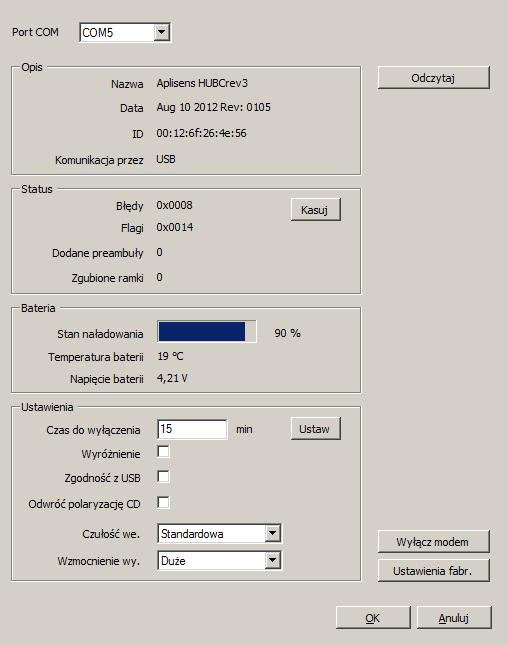Click the Napięcie baterii label

(107, 379)
